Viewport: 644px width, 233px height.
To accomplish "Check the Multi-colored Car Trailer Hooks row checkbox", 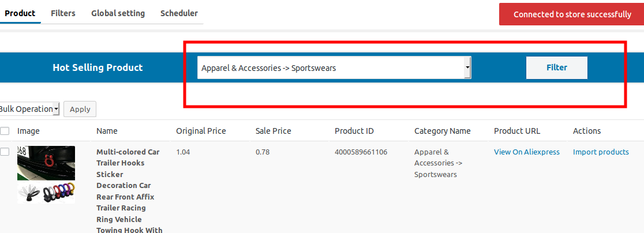I will tap(5, 152).
